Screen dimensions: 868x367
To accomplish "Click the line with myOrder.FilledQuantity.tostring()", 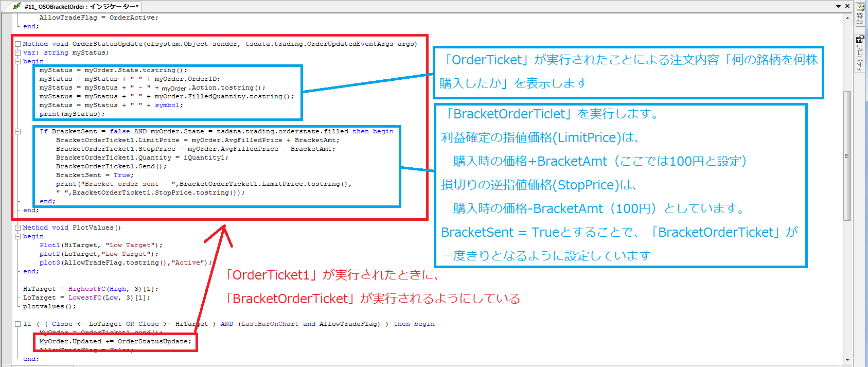I will tap(167, 96).
